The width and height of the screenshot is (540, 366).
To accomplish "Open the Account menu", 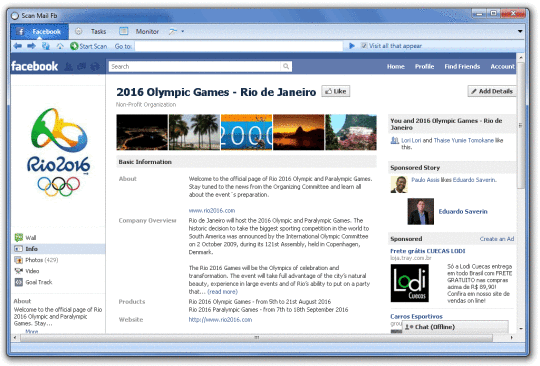I will [502, 66].
